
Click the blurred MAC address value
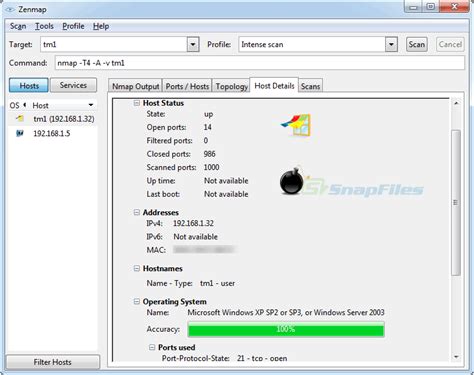click(204, 250)
